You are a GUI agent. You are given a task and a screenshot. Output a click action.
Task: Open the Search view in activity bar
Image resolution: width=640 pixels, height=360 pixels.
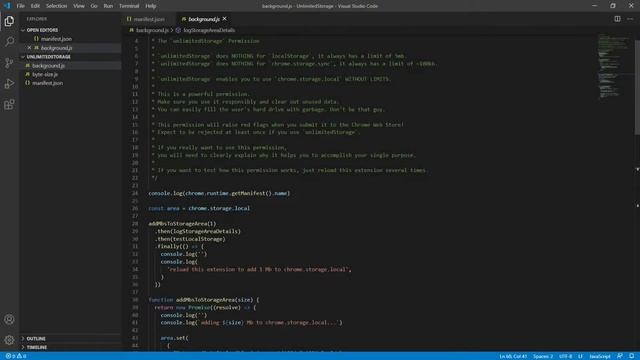tap(9, 42)
